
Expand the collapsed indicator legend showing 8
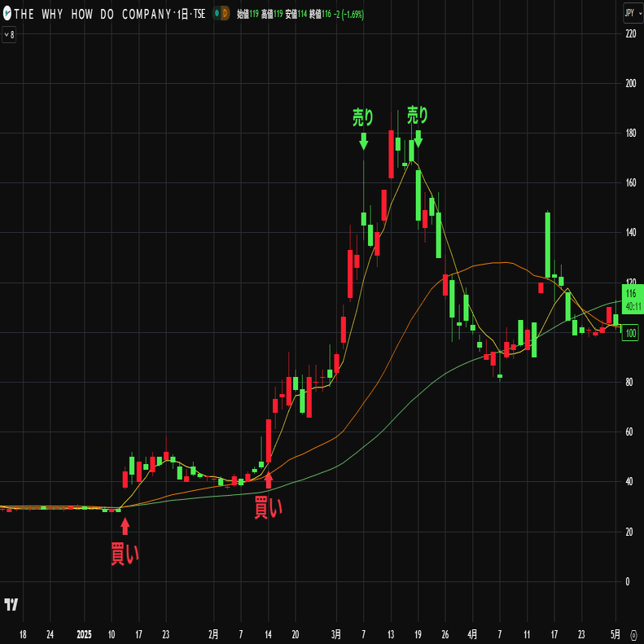point(9,35)
